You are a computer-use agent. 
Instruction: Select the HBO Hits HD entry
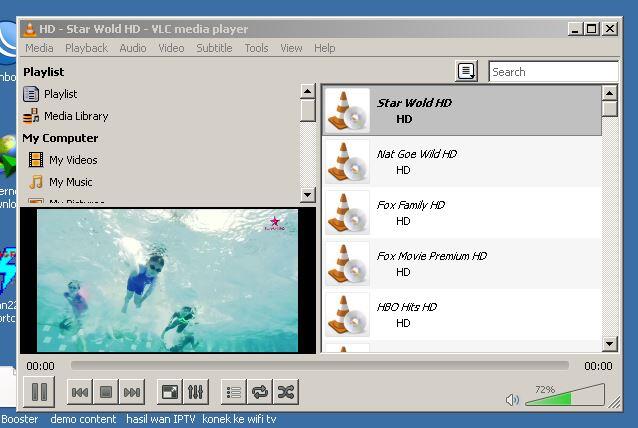coord(462,314)
